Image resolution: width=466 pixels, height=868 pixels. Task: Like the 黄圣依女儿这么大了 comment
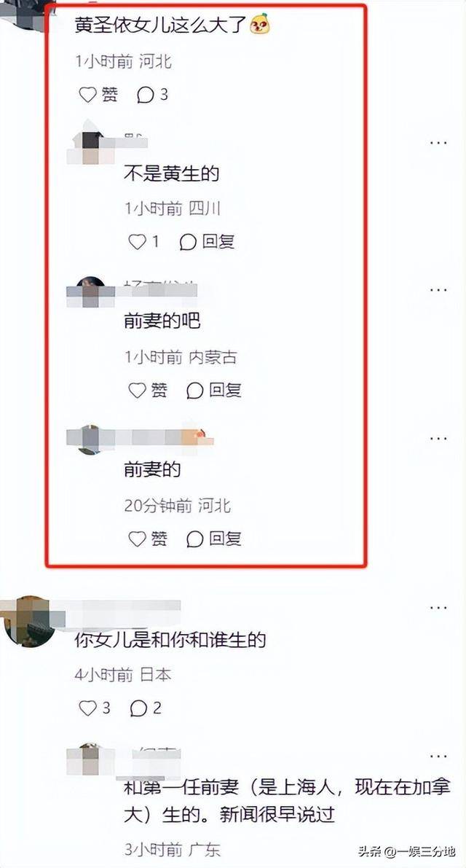click(98, 95)
